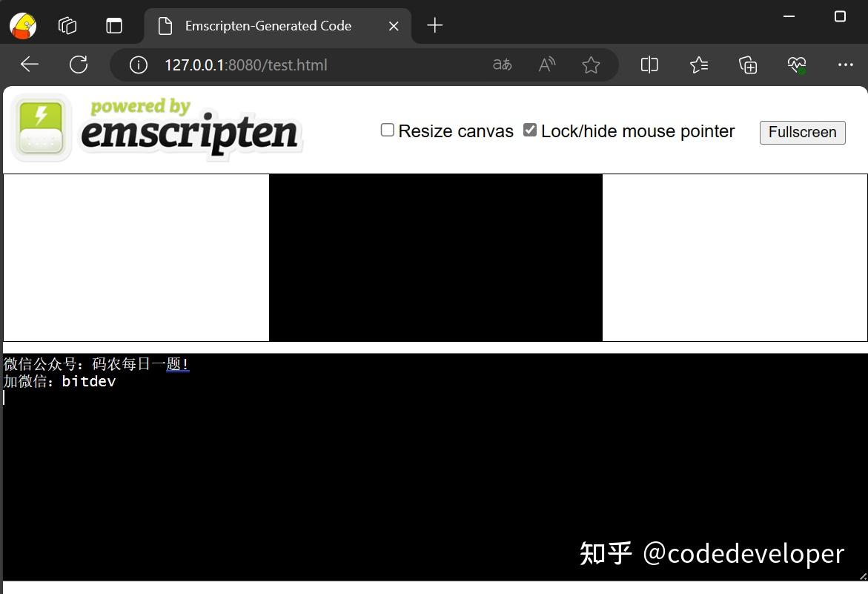
Task: Open split screen icon
Action: [649, 65]
